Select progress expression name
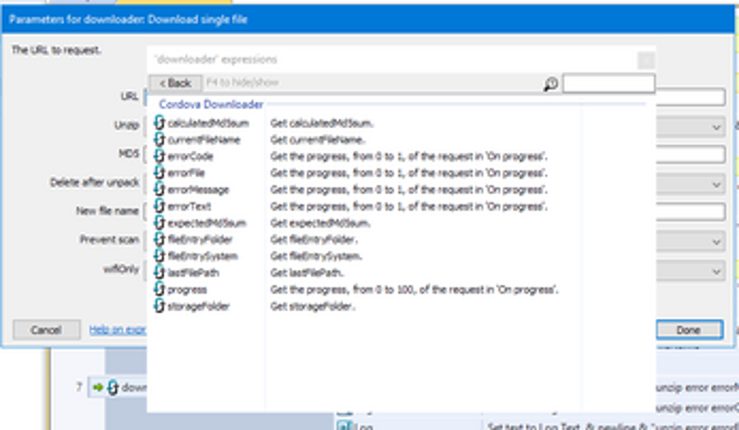This screenshot has width=739, height=430. 187,290
